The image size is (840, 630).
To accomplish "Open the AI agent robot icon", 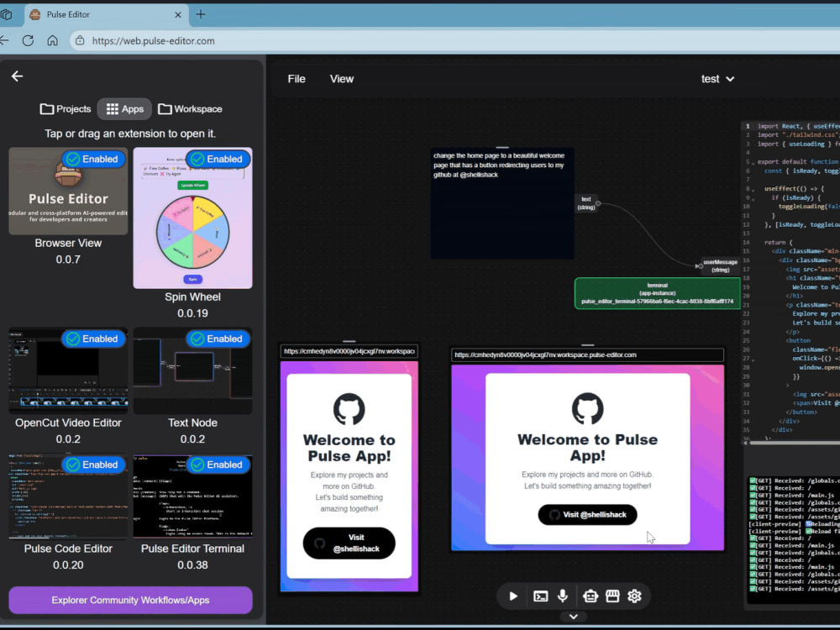I will point(591,596).
